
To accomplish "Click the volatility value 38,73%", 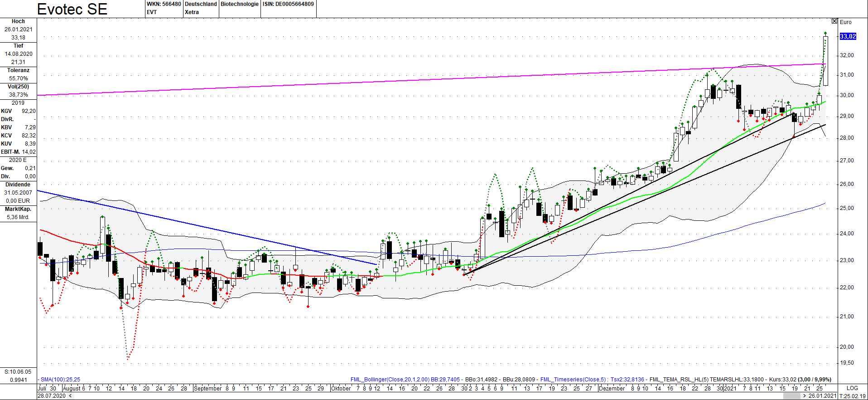I will (18, 95).
